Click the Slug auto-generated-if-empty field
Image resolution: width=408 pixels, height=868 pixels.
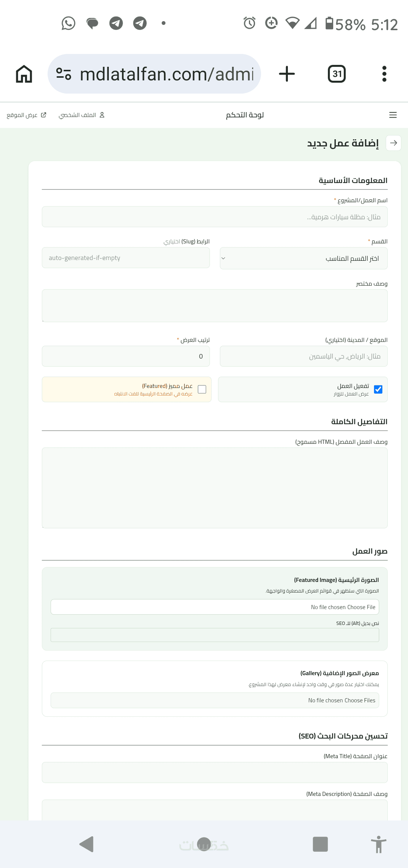tap(126, 258)
